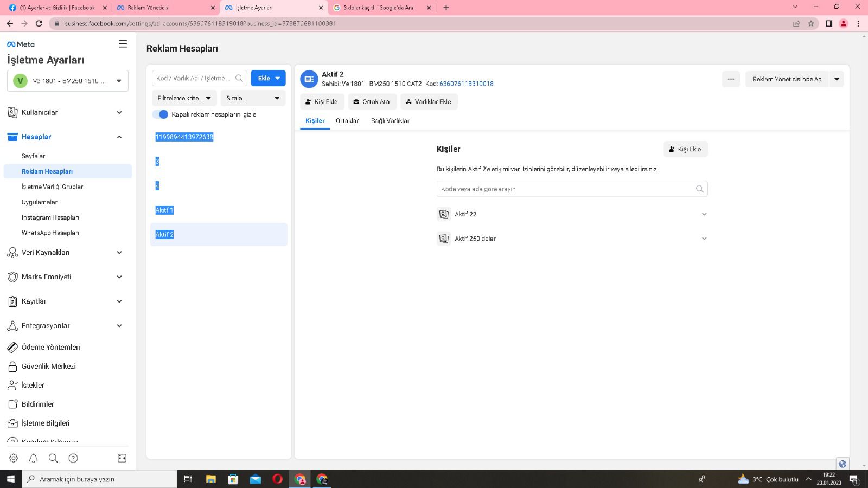Open the Sırala dropdown
This screenshot has width=868, height=488.
(253, 98)
